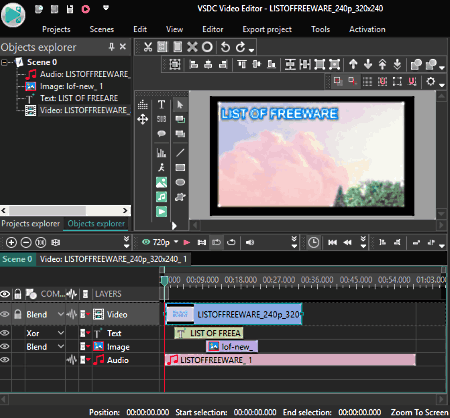This screenshot has height=418, width=450.
Task: Select the LIST OF FREEA text clip
Action: tap(209, 333)
